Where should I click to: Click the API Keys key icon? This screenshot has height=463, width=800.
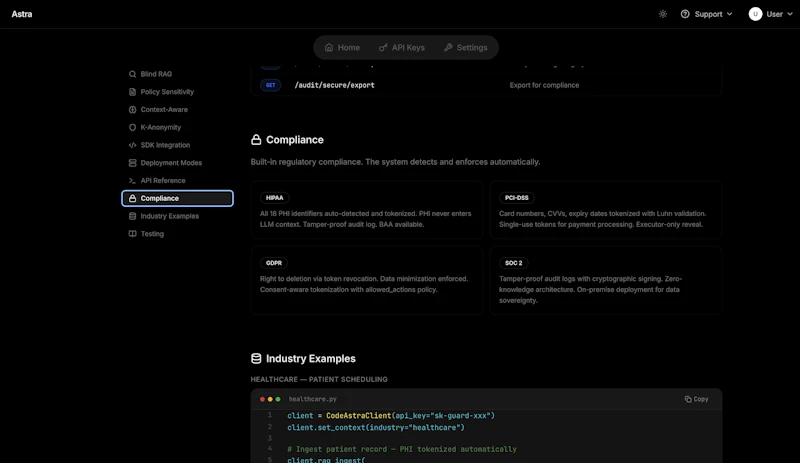point(383,47)
